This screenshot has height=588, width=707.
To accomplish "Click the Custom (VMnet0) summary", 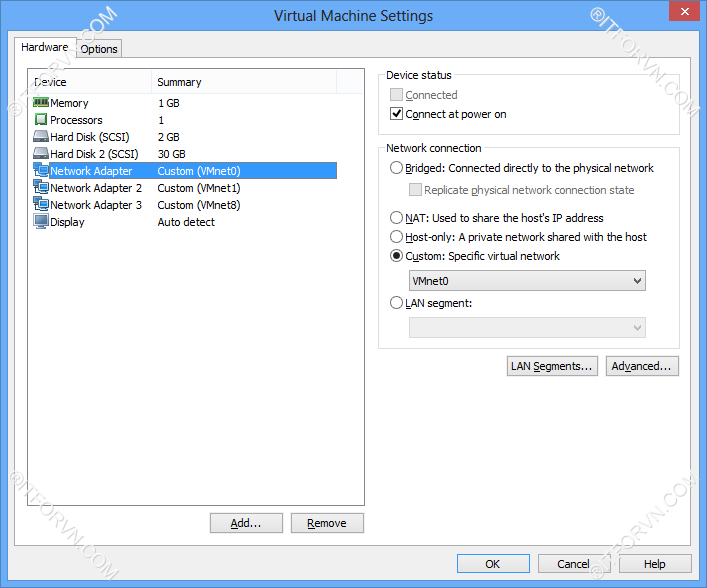I will (199, 171).
